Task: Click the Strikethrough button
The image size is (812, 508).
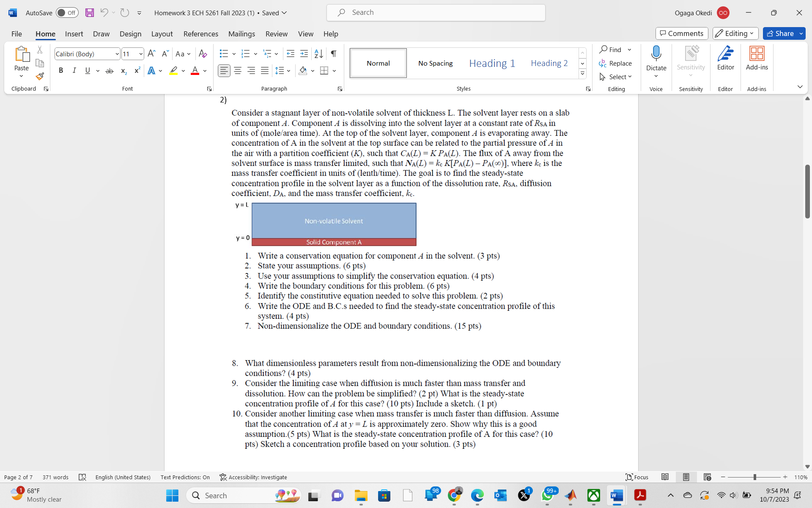Action: [x=110, y=71]
